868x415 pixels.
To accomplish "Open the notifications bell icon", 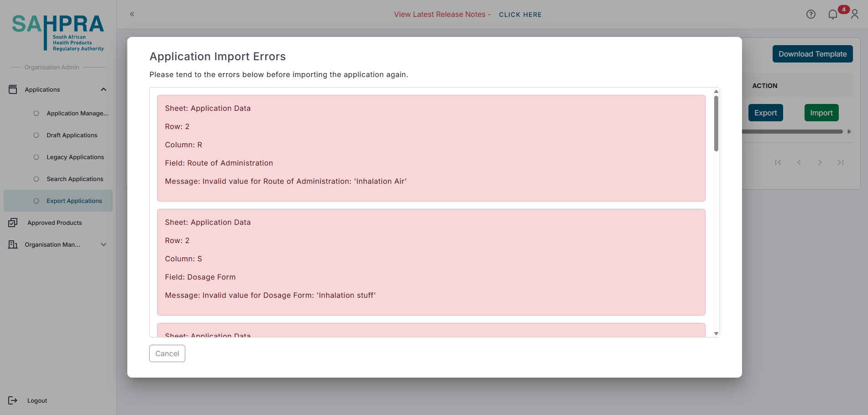I will click(832, 15).
